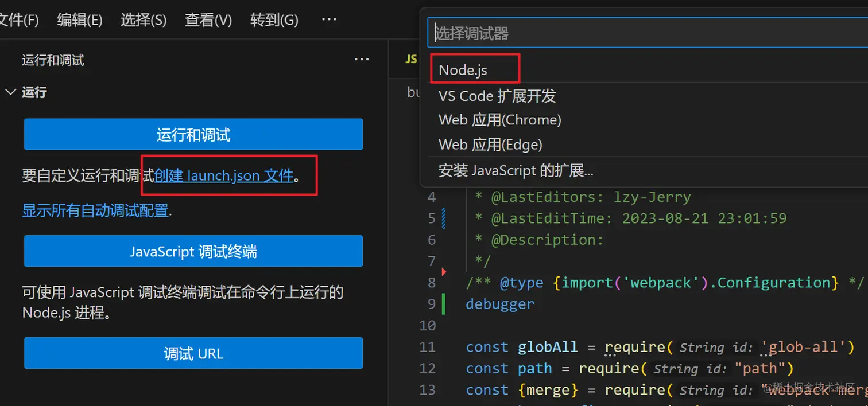
Task: Open the menu bar overflow ellipsis
Action: point(329,19)
